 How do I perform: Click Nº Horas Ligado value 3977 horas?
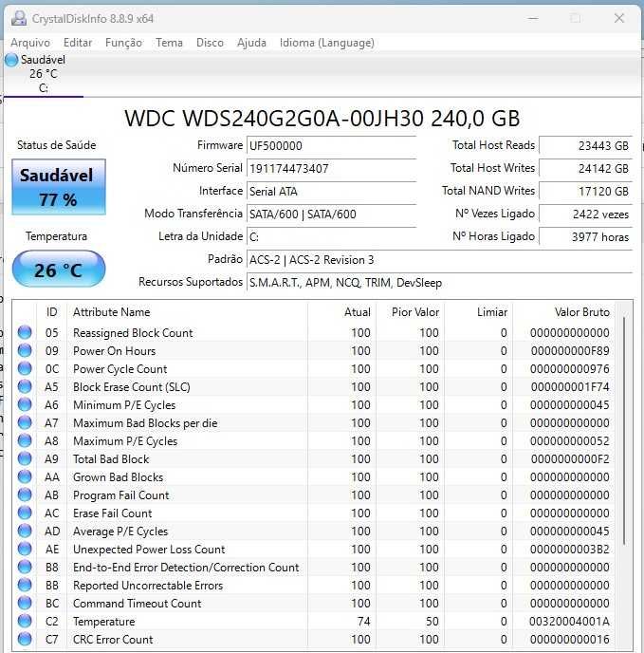[586, 237]
